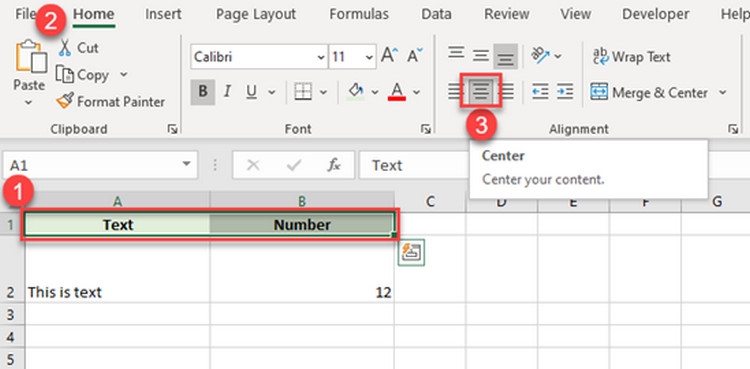Apply red font color
Viewport: 750px width, 369px height.
click(397, 91)
